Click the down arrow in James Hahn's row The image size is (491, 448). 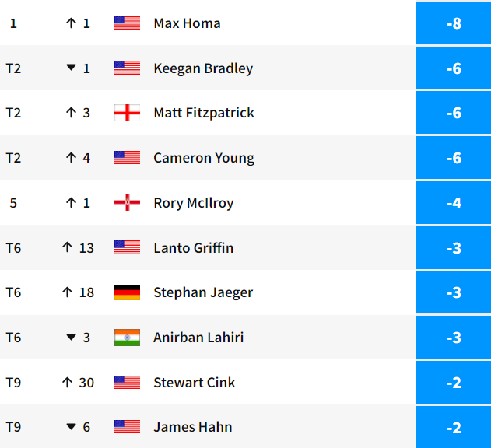point(71,427)
